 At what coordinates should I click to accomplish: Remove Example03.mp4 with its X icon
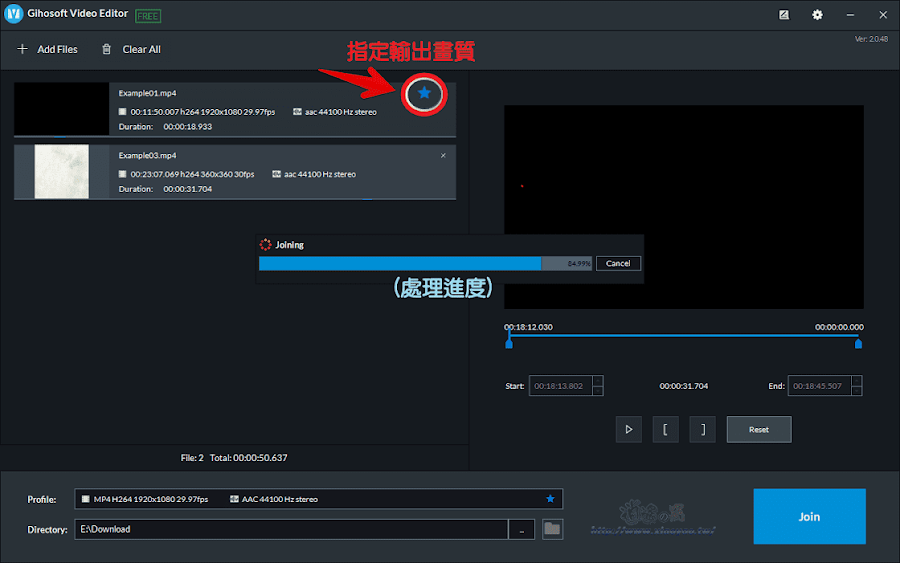click(x=443, y=156)
